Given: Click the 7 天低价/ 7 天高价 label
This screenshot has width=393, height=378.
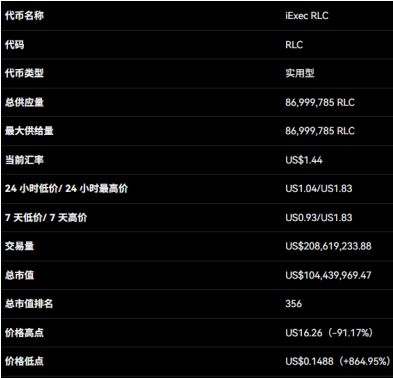Looking at the screenshot, I should coord(46,218).
